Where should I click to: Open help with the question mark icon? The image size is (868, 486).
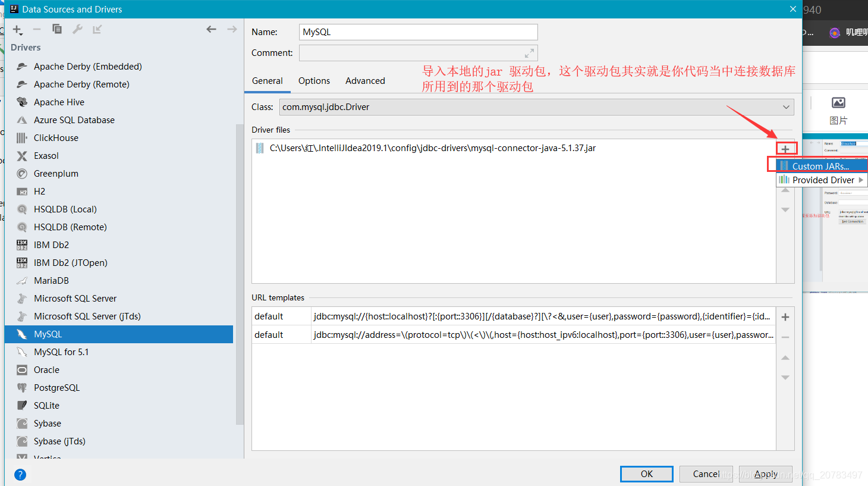pos(20,474)
